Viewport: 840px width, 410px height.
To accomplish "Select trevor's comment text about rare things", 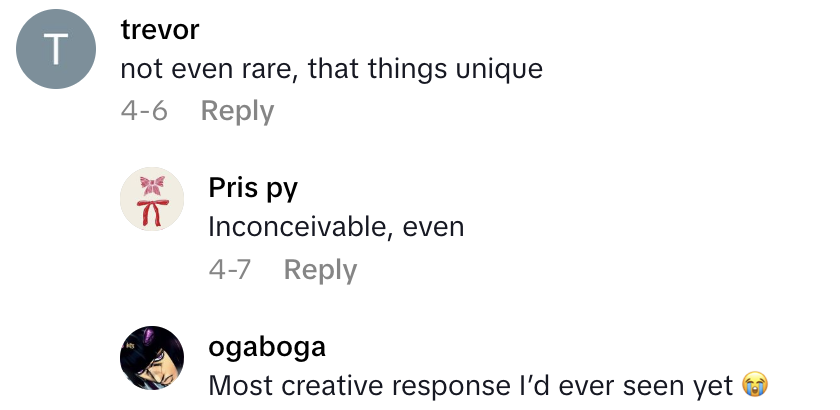I will point(331,69).
